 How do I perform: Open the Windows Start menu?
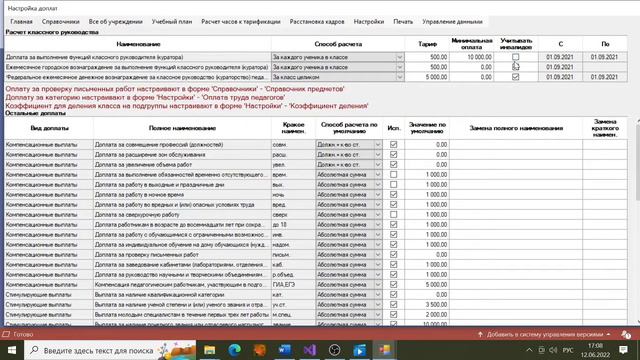click(11, 350)
